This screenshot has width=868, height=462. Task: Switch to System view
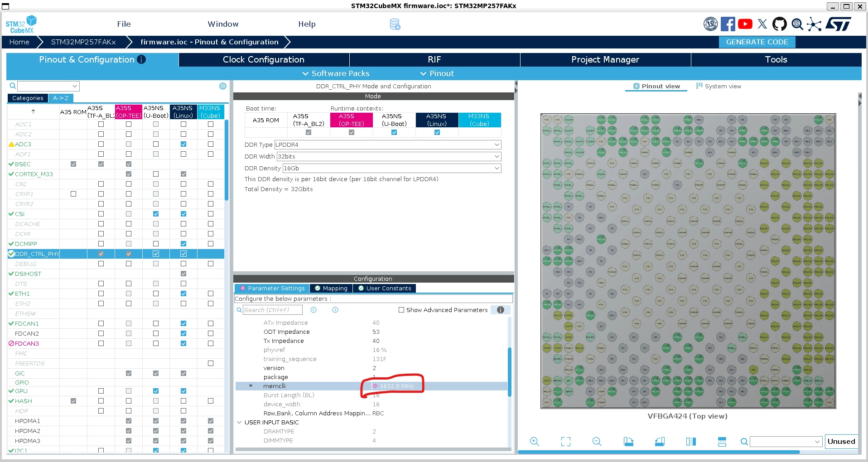719,86
